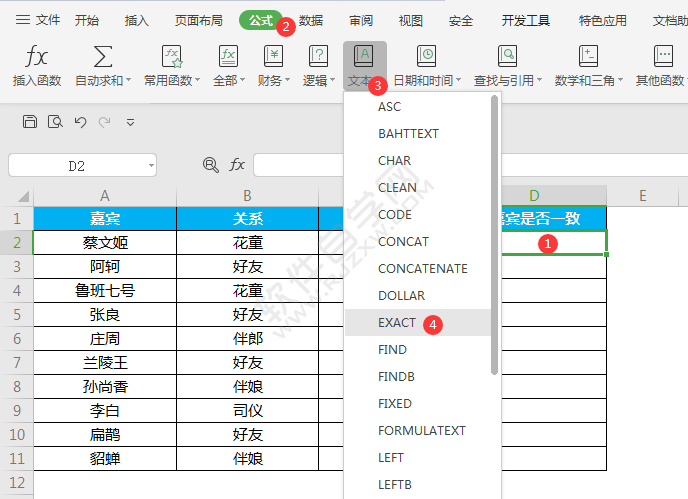This screenshot has width=688, height=499.
Task: Click the Select All corner triangle
Action: [23, 196]
